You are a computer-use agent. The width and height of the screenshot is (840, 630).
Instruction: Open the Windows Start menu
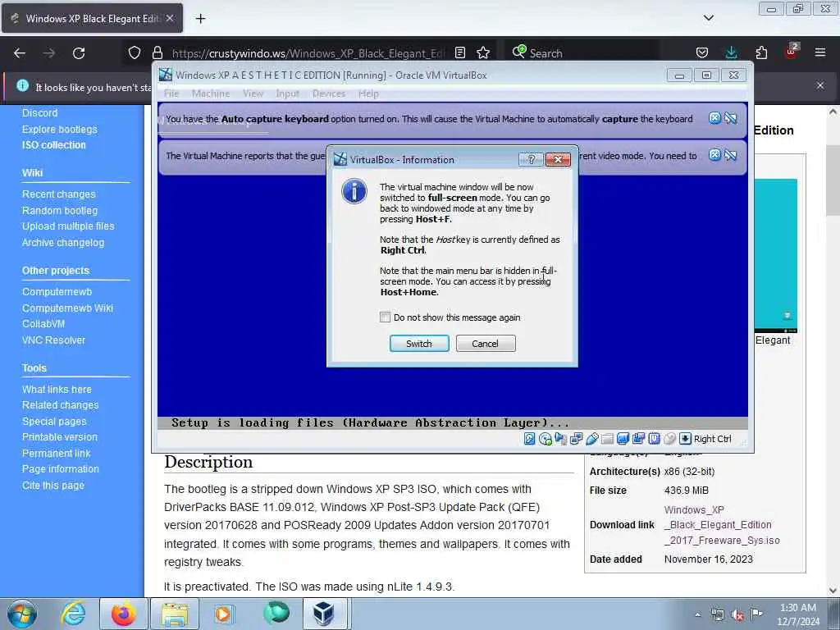[x=21, y=614]
